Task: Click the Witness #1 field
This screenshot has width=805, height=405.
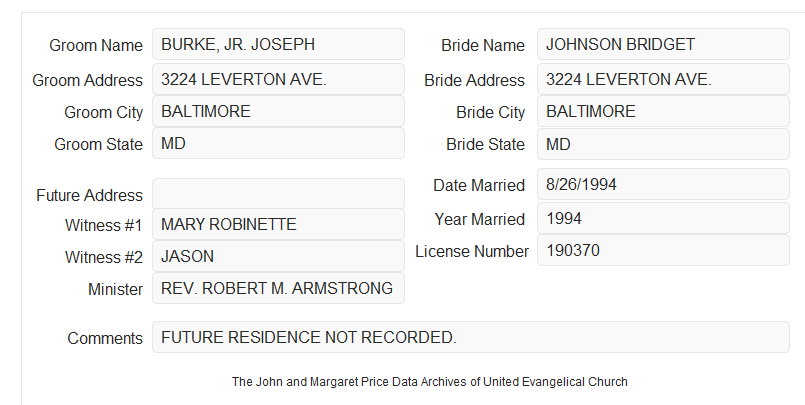Action: 278,224
